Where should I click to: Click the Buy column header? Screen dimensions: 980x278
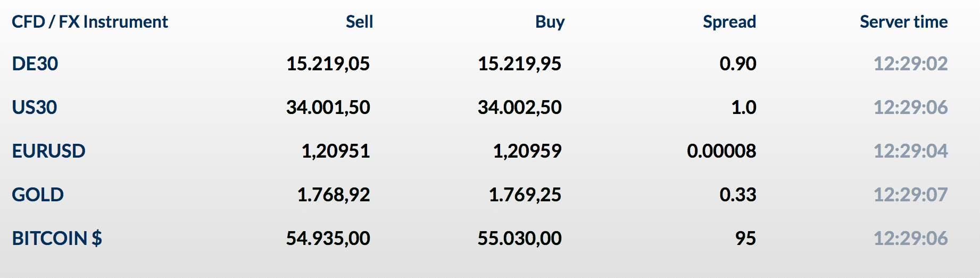(550, 22)
